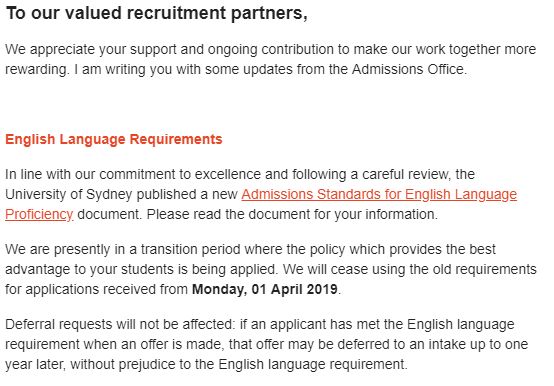Click the words without prejudice

pyautogui.click(x=122, y=364)
